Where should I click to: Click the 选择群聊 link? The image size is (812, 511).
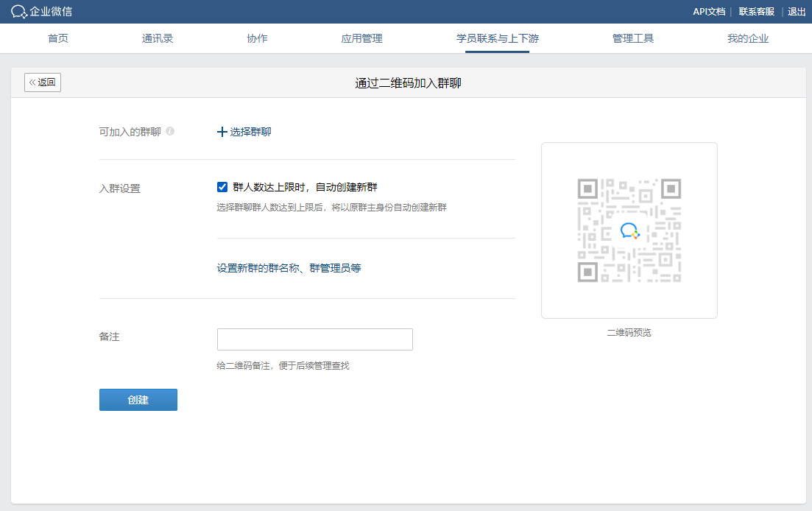click(250, 132)
